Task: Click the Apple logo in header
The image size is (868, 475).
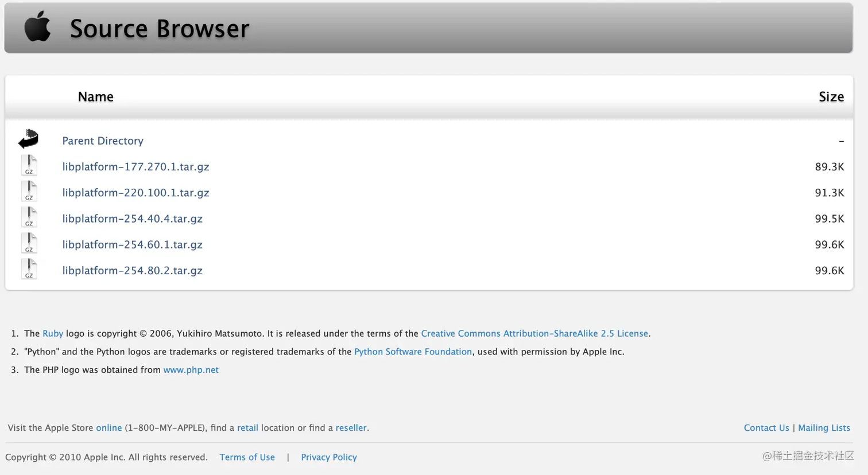Action: (x=38, y=27)
